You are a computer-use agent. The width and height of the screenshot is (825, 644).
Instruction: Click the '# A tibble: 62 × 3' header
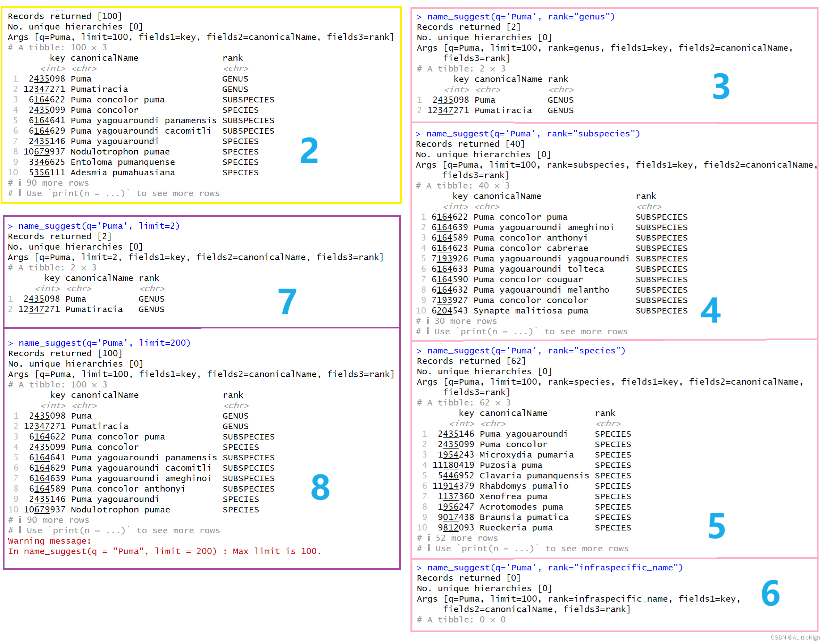click(x=464, y=403)
